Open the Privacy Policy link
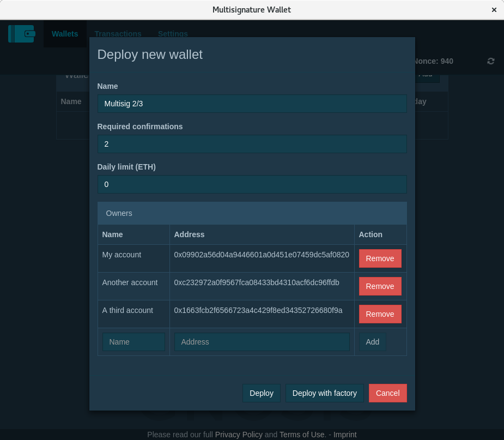The width and height of the screenshot is (504, 440). tap(239, 435)
